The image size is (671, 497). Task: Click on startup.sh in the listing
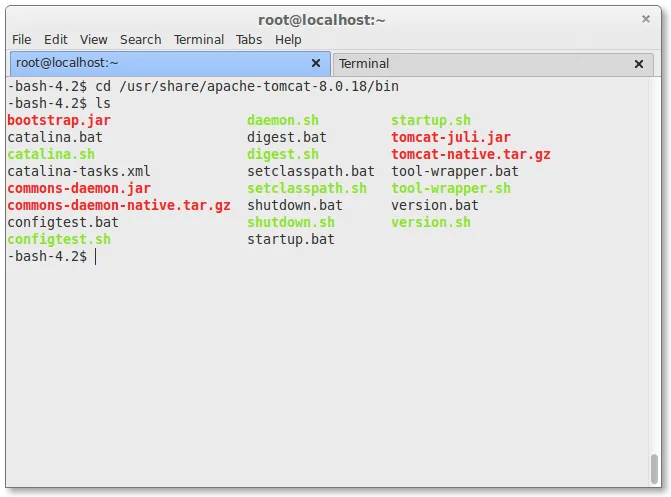430,120
